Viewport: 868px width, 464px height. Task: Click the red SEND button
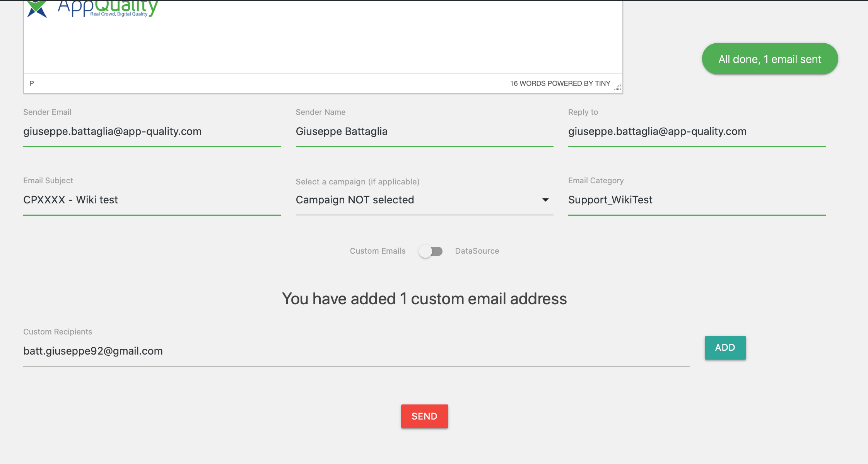coord(424,416)
